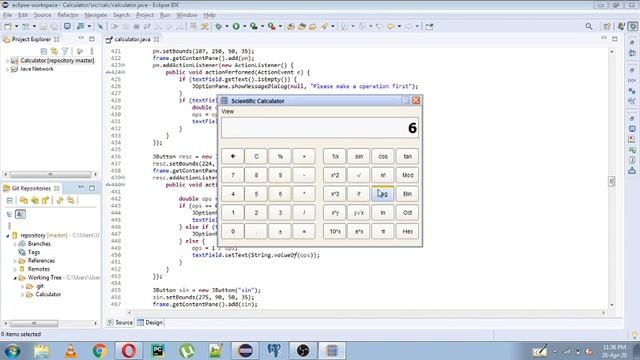Click the Search magnifier icon in toolbar
640x360 pixels.
pos(589,27)
